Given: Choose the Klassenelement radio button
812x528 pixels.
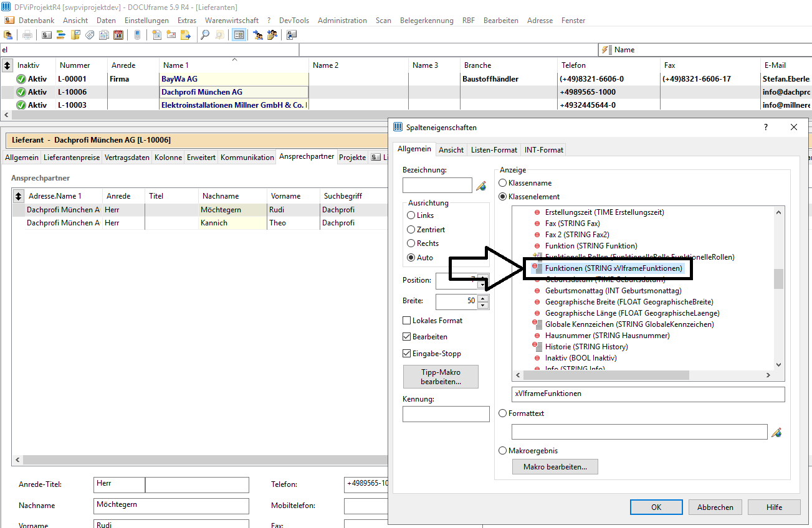Looking at the screenshot, I should click(x=503, y=196).
